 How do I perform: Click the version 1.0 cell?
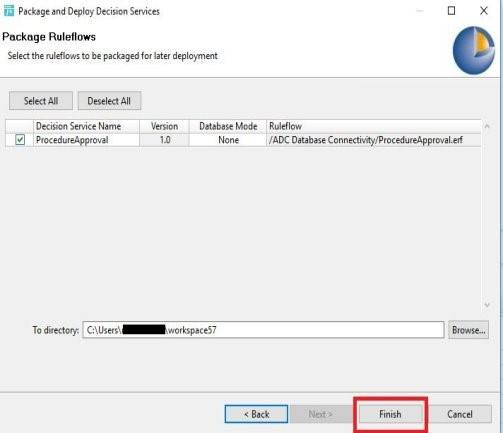click(164, 140)
